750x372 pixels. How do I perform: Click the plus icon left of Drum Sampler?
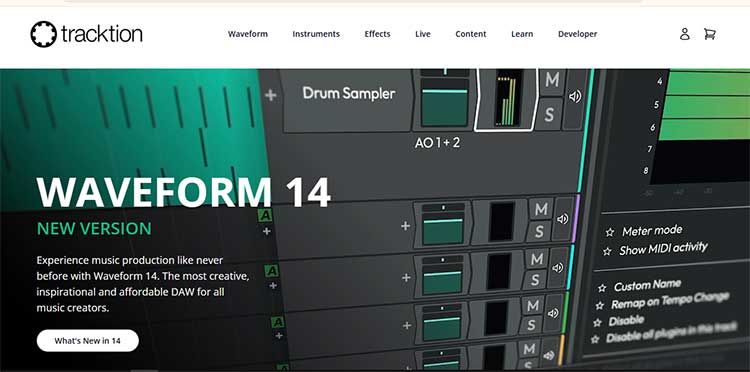[271, 95]
